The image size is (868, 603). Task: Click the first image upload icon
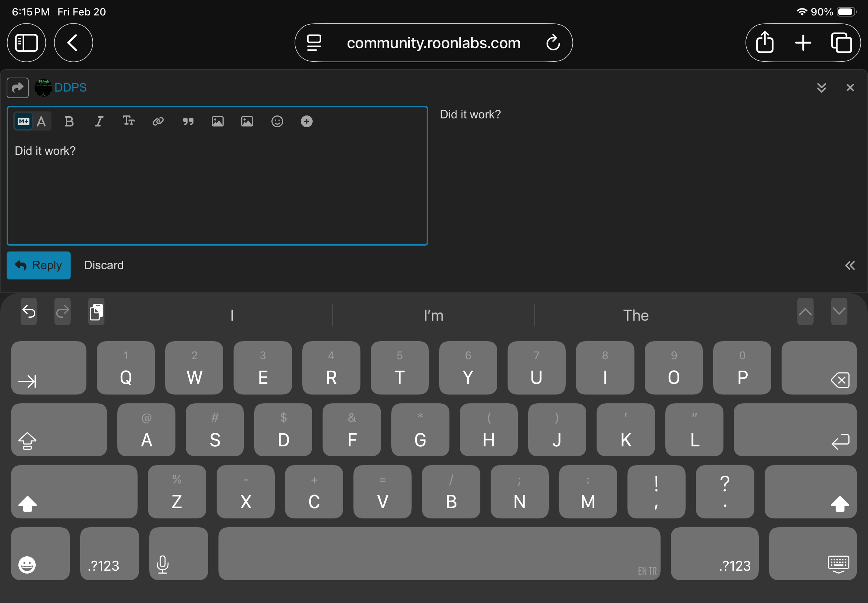(217, 121)
